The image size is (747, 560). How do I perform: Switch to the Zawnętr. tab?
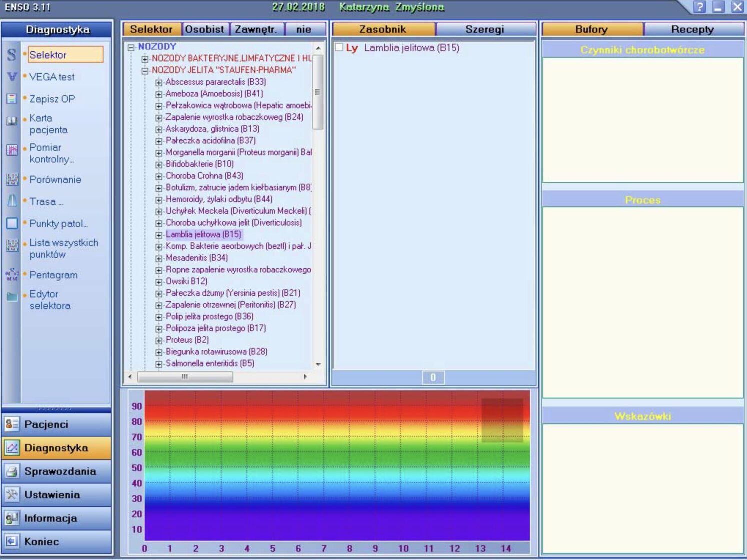[256, 29]
